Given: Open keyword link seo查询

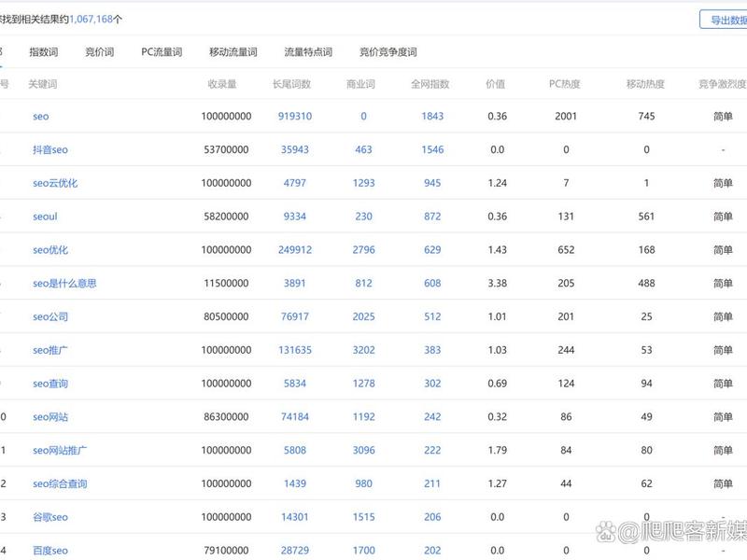Looking at the screenshot, I should pos(50,384).
